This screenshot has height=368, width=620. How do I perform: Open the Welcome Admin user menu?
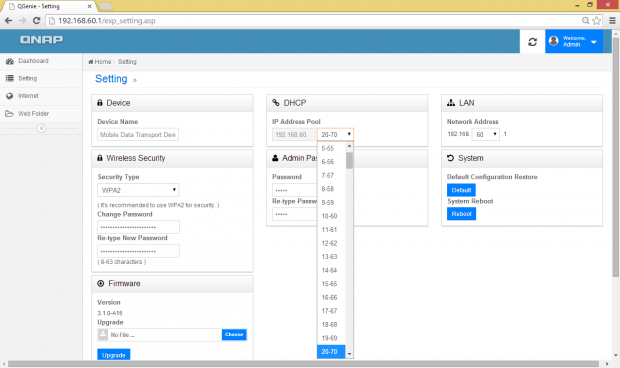[574, 41]
